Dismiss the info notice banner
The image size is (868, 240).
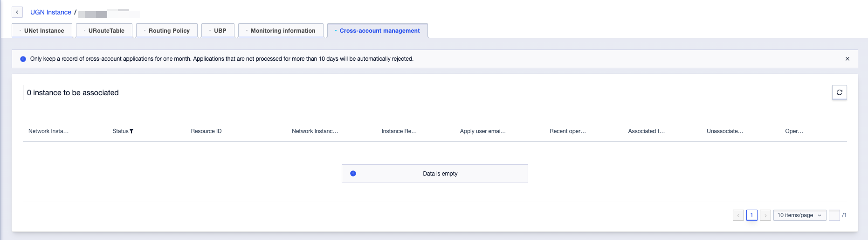point(847,59)
